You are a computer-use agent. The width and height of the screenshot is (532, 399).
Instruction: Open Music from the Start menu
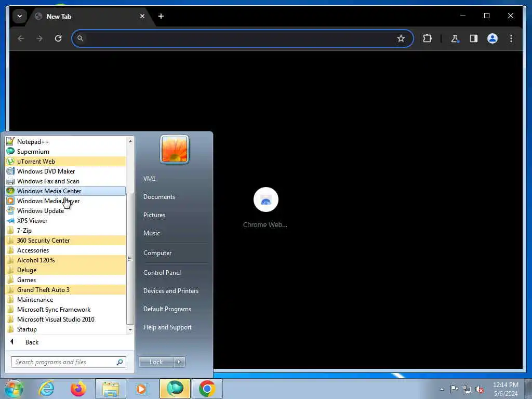pyautogui.click(x=152, y=233)
